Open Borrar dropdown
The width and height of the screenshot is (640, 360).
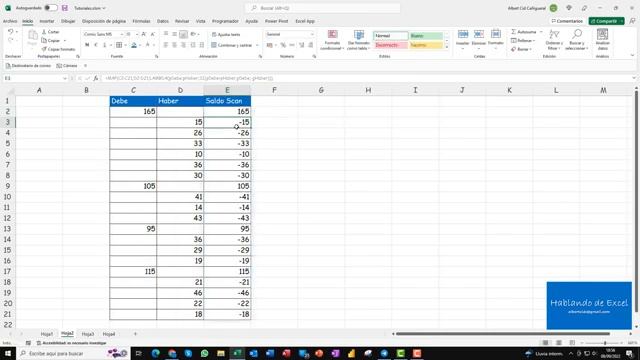pyautogui.click(x=521, y=49)
